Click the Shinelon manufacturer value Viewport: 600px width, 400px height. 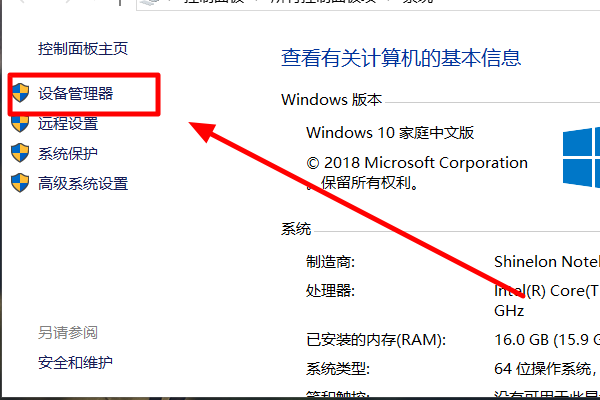click(547, 262)
